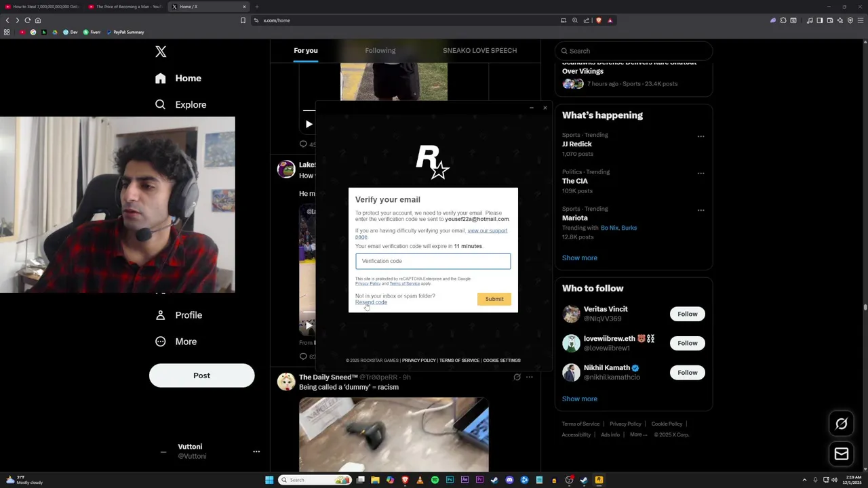The height and width of the screenshot is (488, 868).
Task: Switch to the For you tab
Action: pos(306,50)
